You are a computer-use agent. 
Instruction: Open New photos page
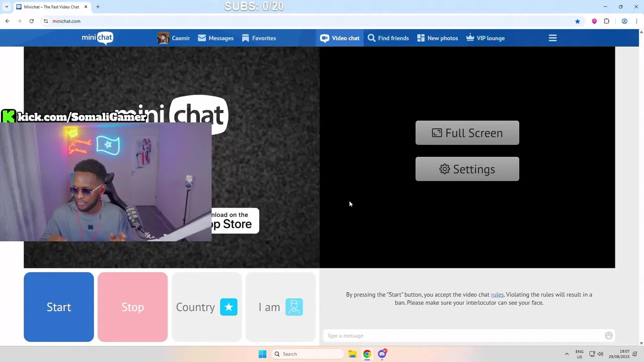tap(437, 38)
